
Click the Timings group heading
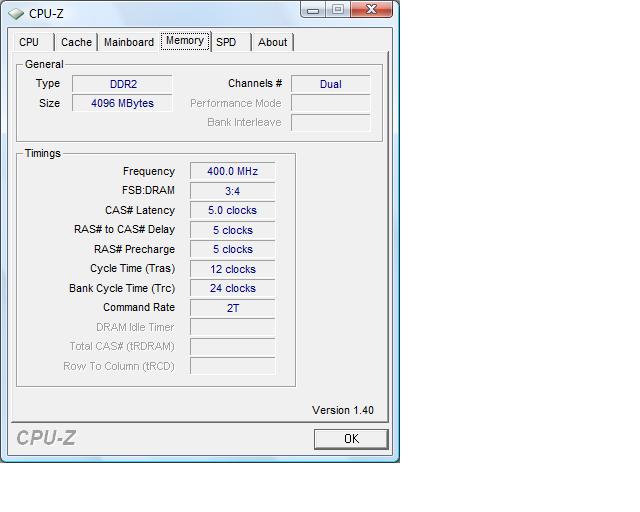click(x=42, y=153)
